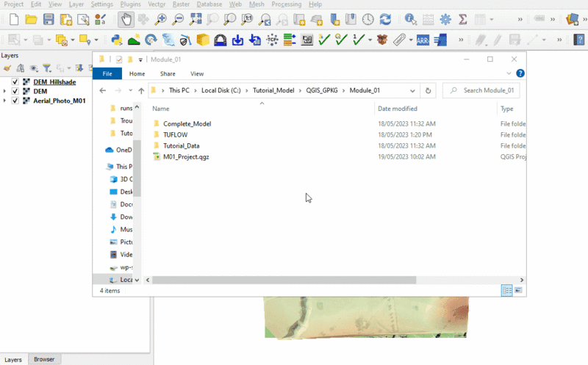
Task: Click the Zoom In magnifier tool
Action: tap(160, 19)
